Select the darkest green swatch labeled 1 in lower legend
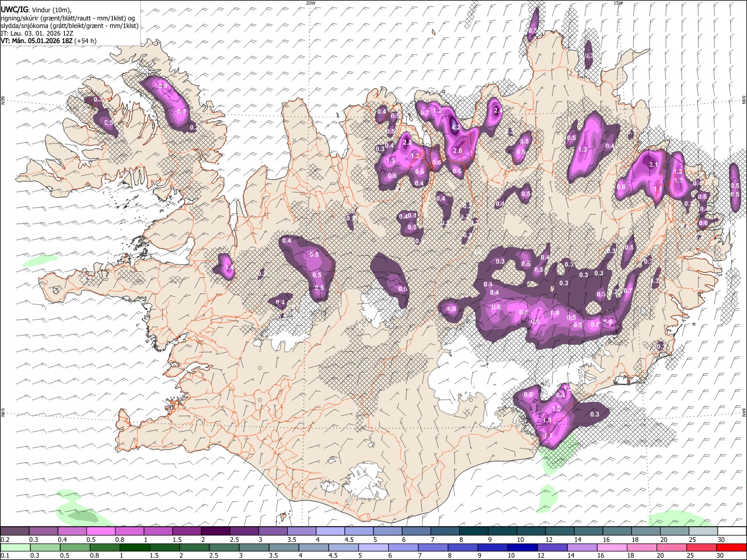The width and height of the screenshot is (747, 560). pos(134,547)
